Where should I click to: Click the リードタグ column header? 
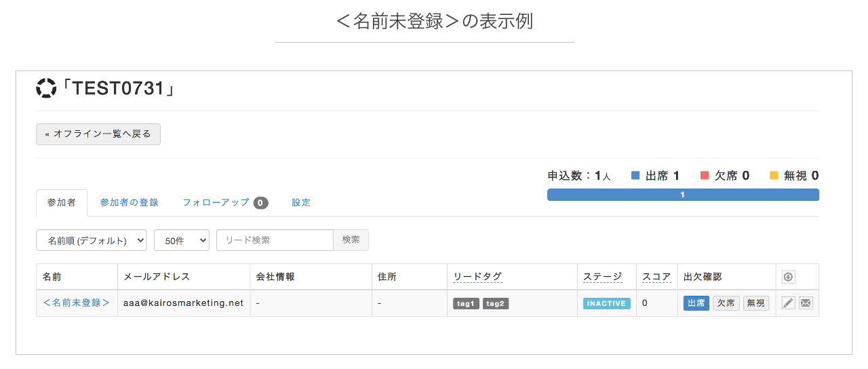(478, 277)
